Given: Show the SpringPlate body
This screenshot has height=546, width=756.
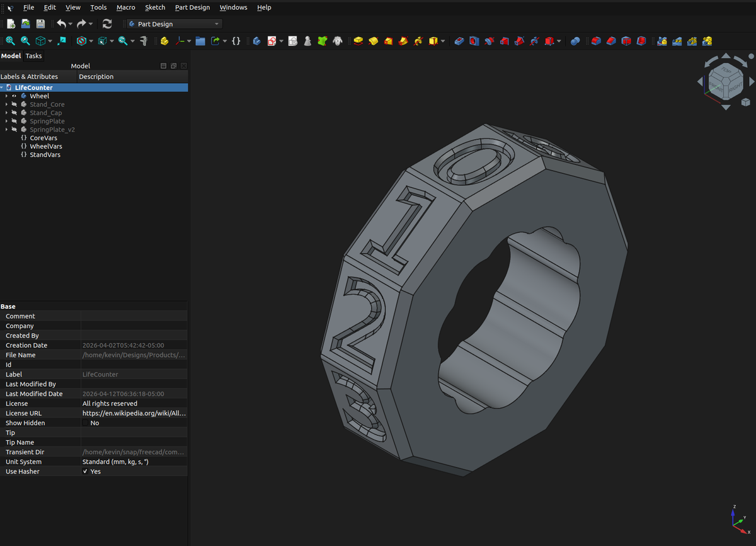Looking at the screenshot, I should click(14, 121).
